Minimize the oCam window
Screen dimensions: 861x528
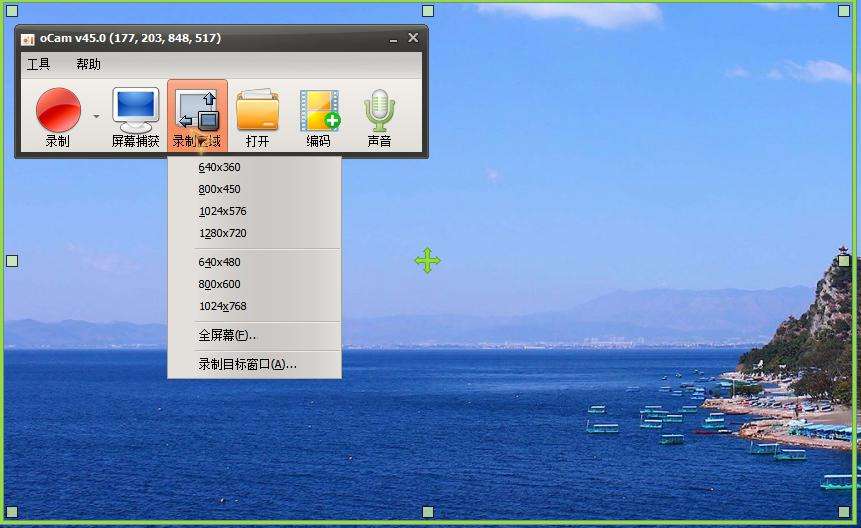393,39
